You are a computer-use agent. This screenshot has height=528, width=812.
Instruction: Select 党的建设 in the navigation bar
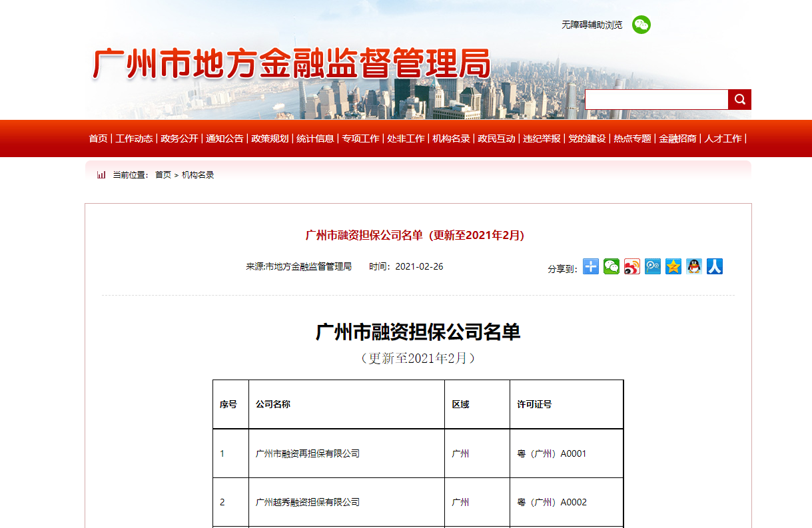(x=587, y=138)
